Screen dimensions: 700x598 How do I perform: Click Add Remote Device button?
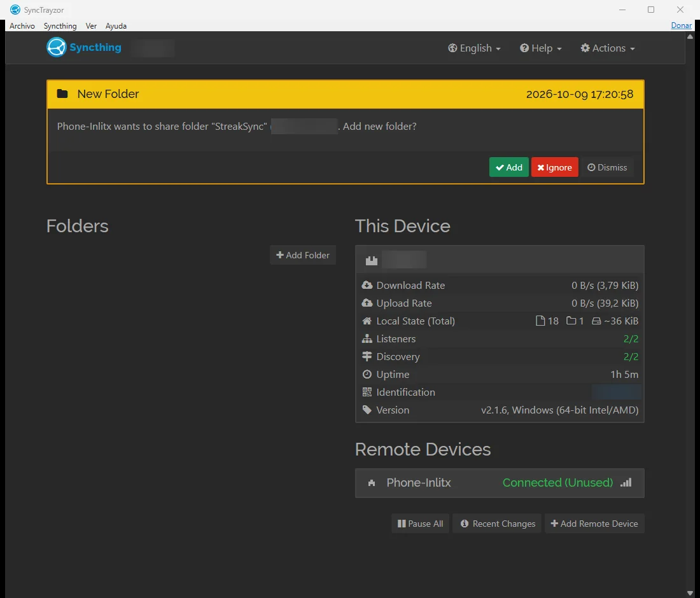click(594, 524)
